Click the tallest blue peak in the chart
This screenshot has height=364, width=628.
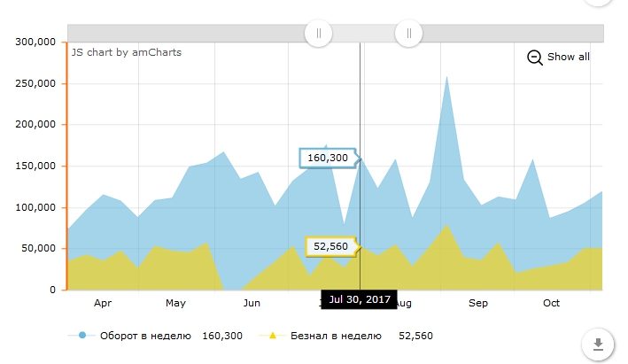coord(447,78)
